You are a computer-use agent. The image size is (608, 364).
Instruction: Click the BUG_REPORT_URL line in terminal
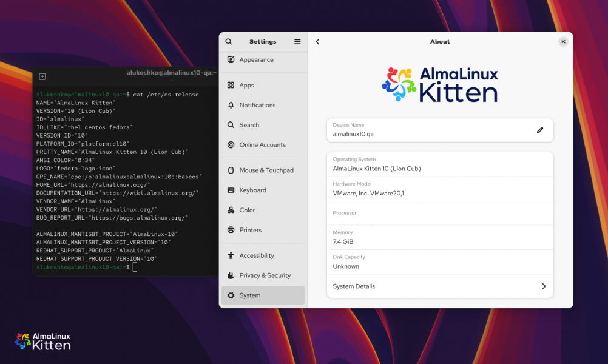point(112,218)
